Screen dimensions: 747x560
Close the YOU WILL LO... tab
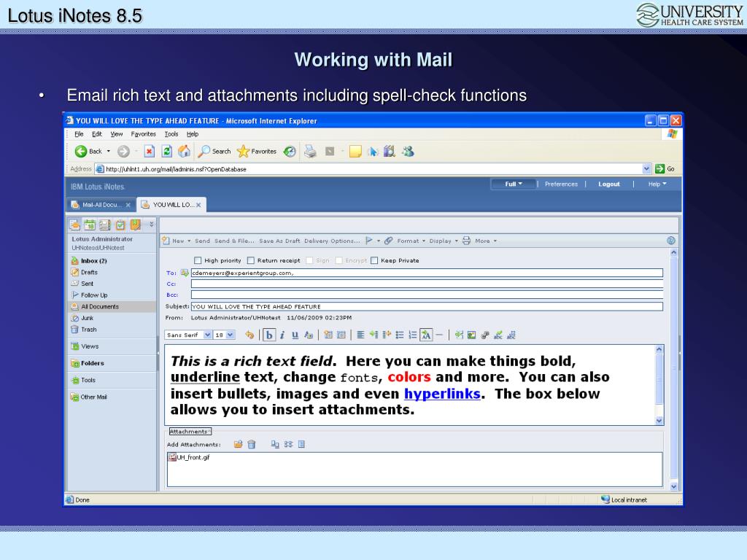[x=198, y=205]
